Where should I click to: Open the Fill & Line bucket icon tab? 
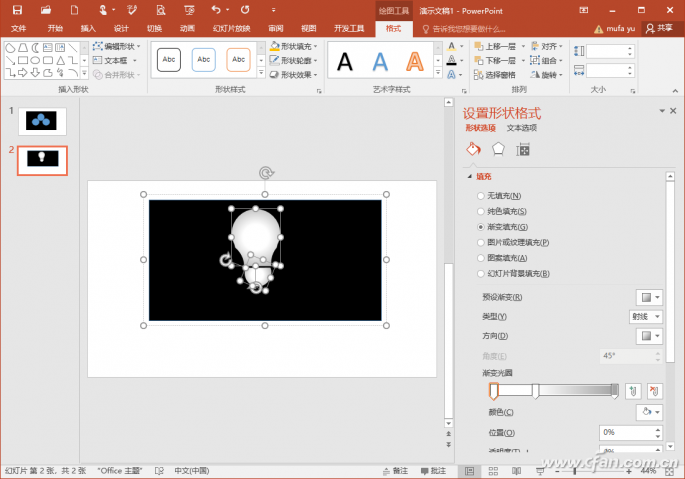pyautogui.click(x=474, y=149)
